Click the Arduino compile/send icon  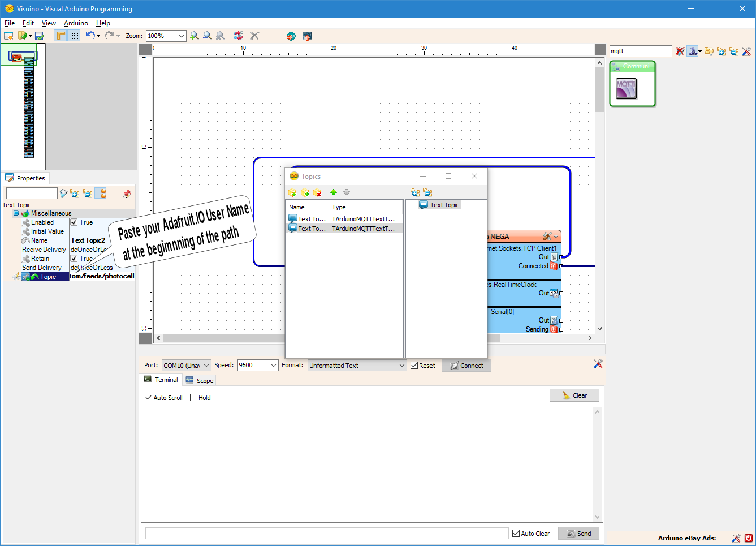(291, 36)
